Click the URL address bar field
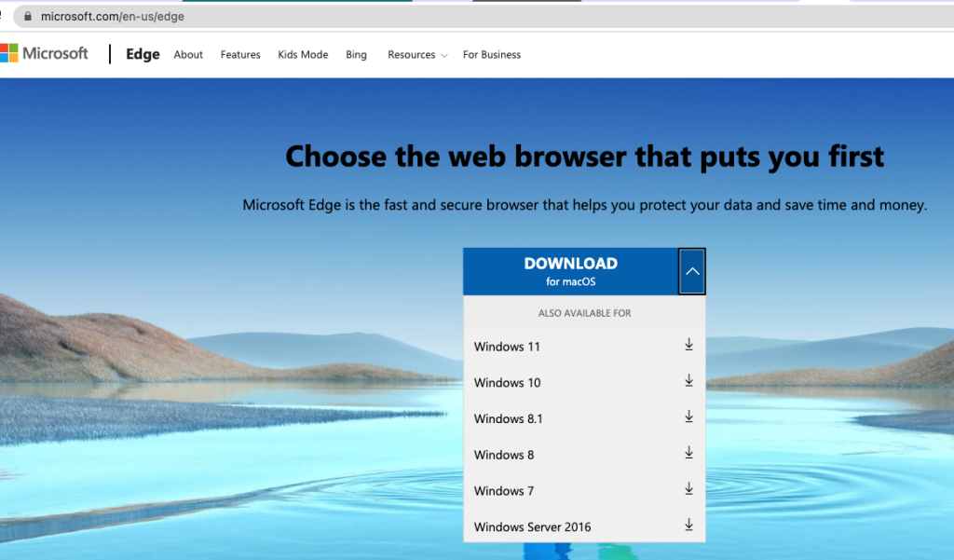954x560 pixels. click(x=466, y=16)
